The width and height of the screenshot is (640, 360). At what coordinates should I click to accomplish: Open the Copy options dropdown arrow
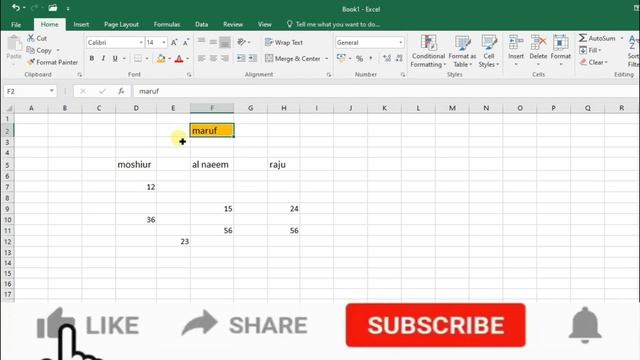pyautogui.click(x=58, y=50)
